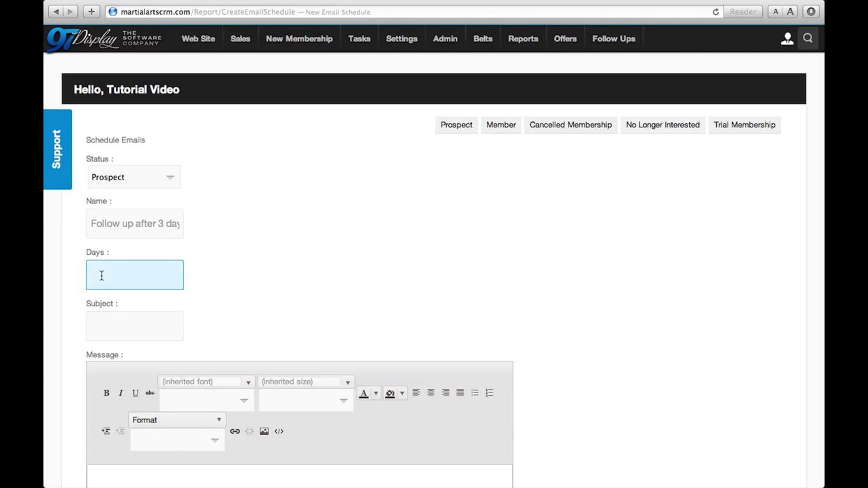Click the Trial Membership button
This screenshot has width=868, height=488.
click(744, 125)
